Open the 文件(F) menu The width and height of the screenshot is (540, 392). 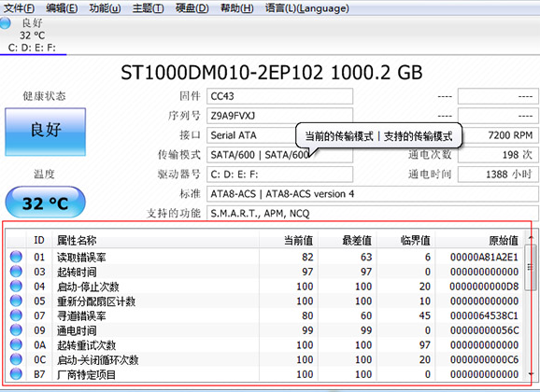coord(19,7)
